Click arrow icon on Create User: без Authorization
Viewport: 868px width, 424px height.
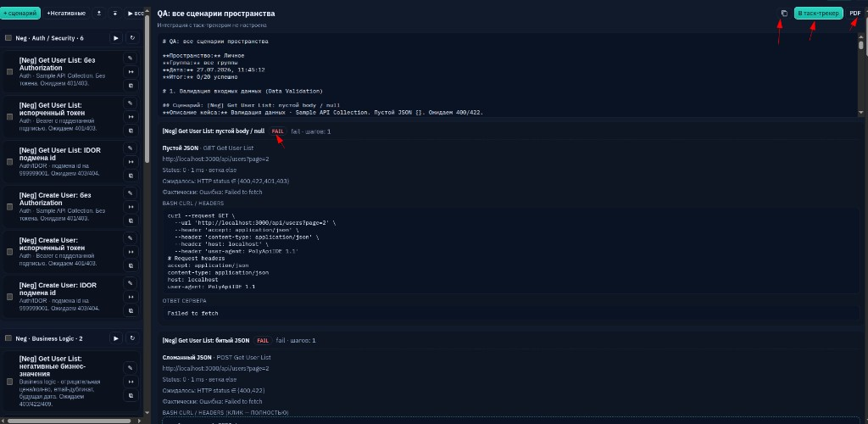click(x=131, y=207)
